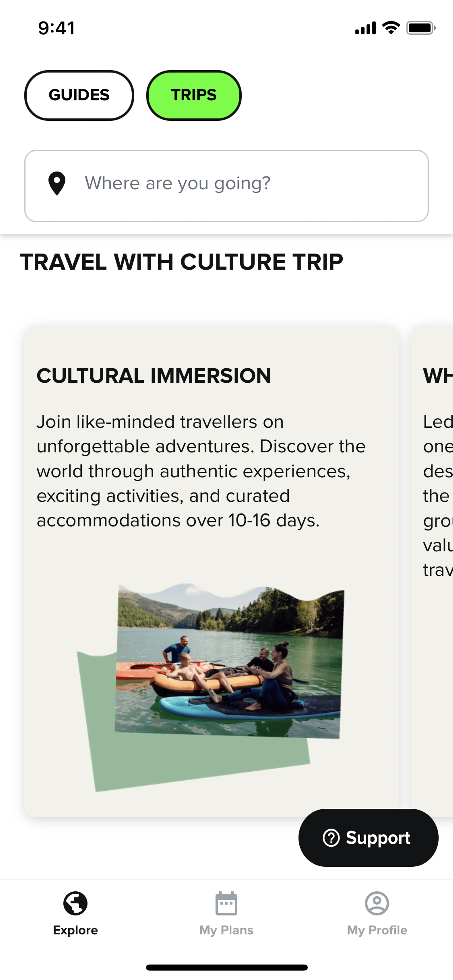The image size is (453, 980).
Task: Focus the "Where are you going?" field
Action: (244, 183)
